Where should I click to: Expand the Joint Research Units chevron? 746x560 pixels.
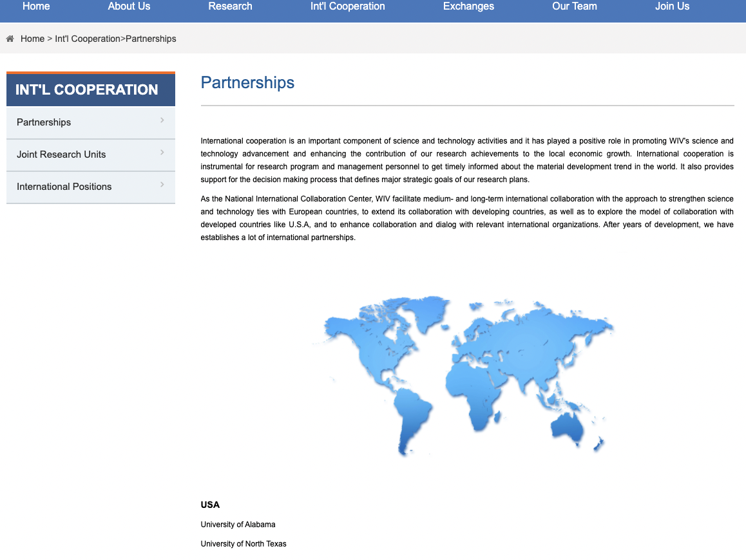coord(162,153)
